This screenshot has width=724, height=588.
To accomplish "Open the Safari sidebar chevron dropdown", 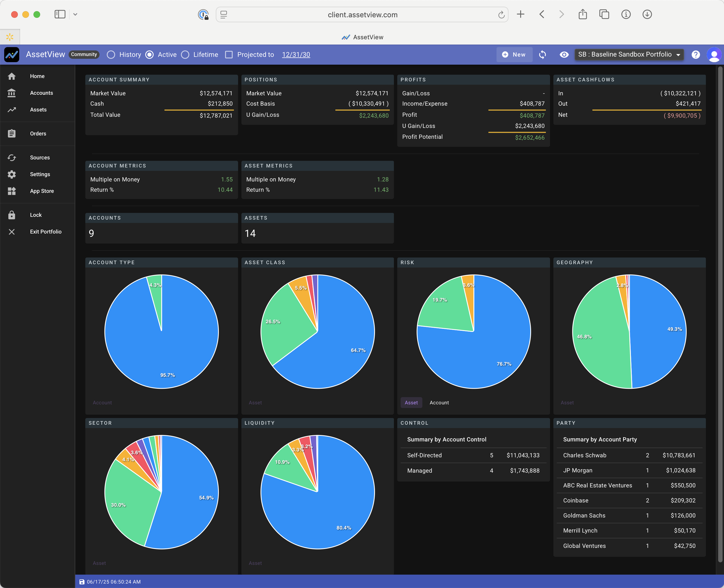I will (75, 14).
